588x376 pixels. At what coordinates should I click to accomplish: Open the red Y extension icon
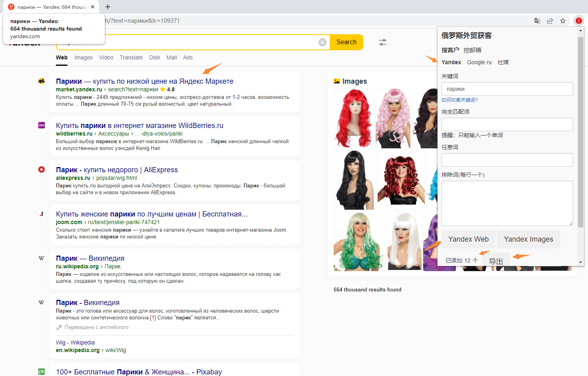coord(578,21)
